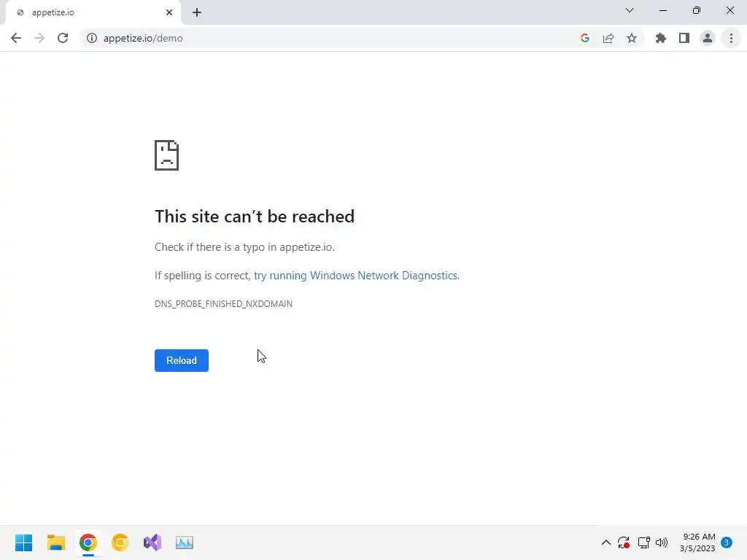Restore down the Chrome window

click(697, 10)
